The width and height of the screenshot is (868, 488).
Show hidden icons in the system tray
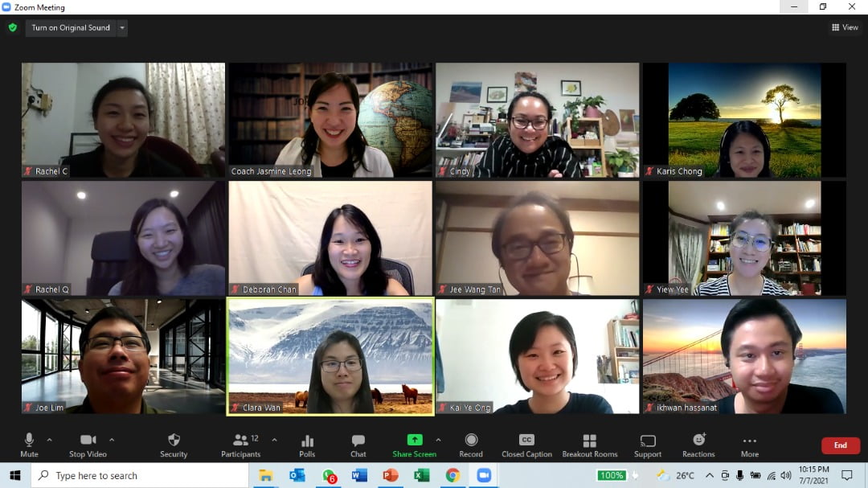[709, 475]
